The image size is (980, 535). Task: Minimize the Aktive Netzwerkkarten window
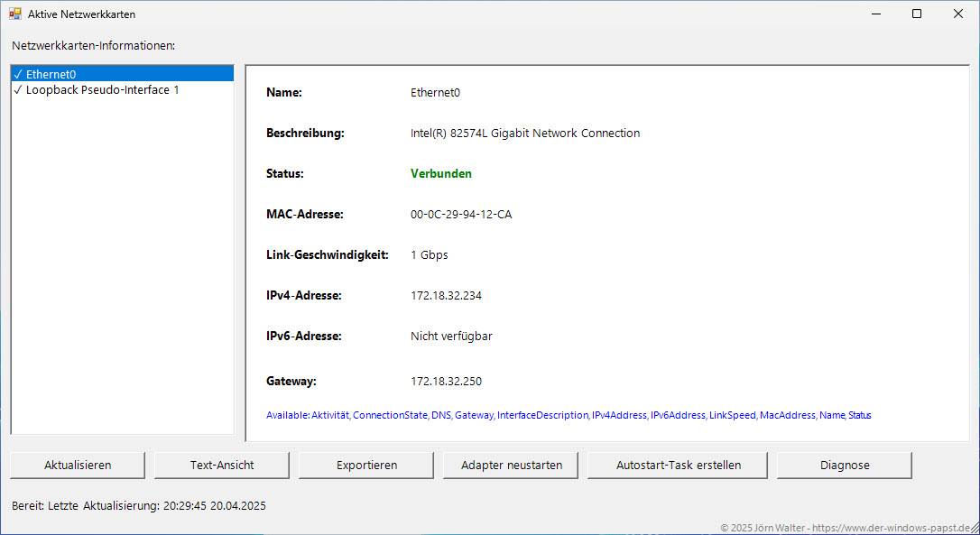coord(875,14)
